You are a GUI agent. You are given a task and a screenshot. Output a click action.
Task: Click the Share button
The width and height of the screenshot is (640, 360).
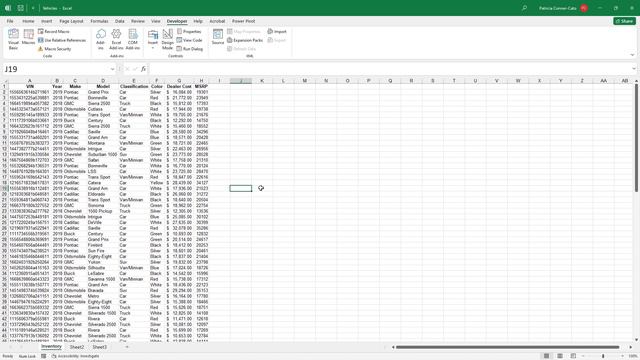[624, 21]
